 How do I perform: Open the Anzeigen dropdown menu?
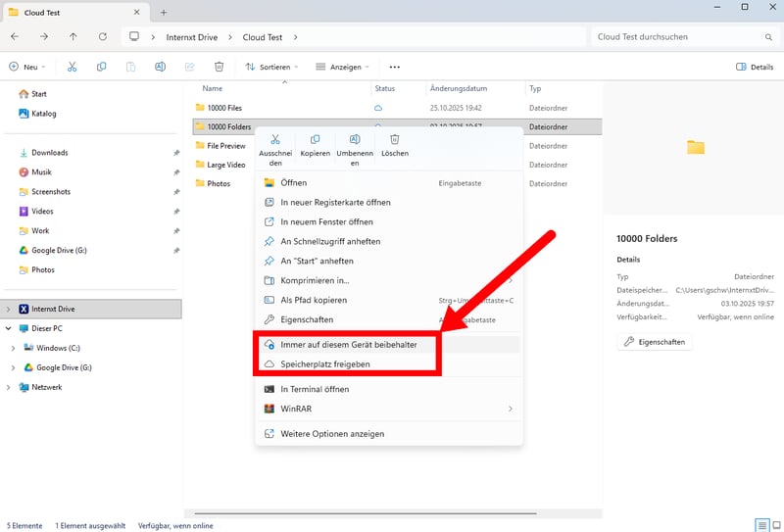[x=343, y=67]
